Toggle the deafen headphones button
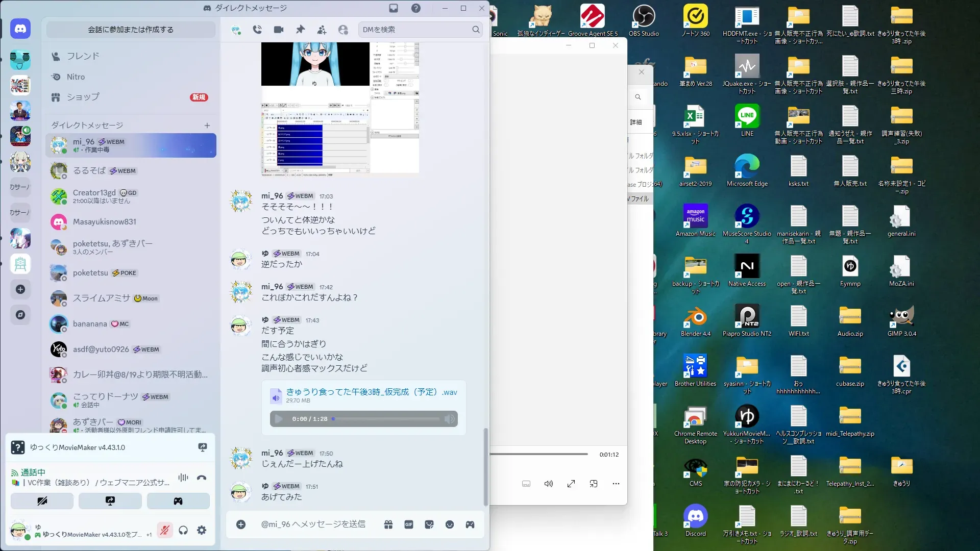This screenshot has height=551, width=980. (x=183, y=530)
